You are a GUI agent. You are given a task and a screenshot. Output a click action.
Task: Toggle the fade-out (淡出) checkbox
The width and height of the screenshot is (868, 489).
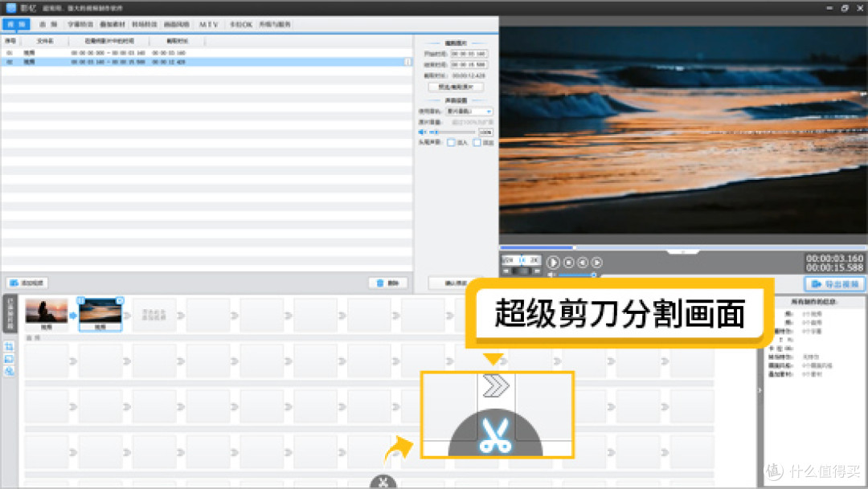click(x=477, y=143)
